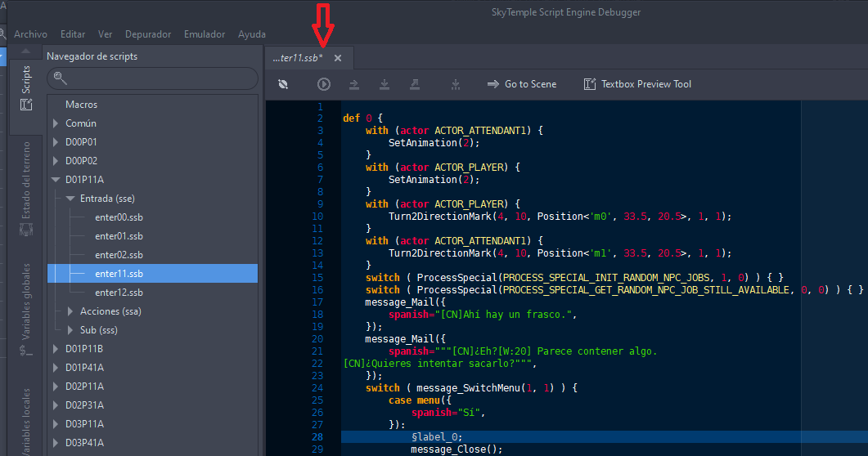
Task: Click the Step Into icon
Action: coord(385,84)
